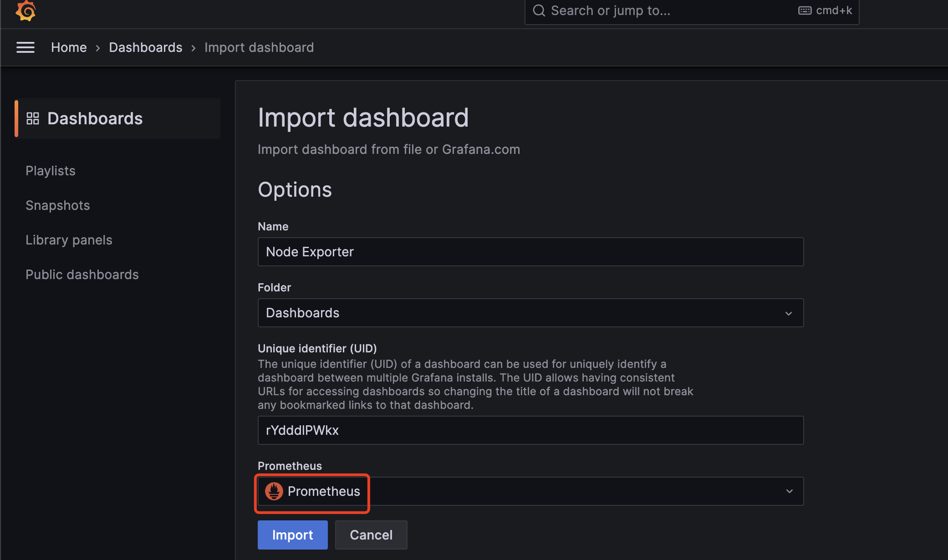Viewport: 948px width, 560px height.
Task: Focus the UID input field rYdddlPWkx
Action: coord(530,430)
